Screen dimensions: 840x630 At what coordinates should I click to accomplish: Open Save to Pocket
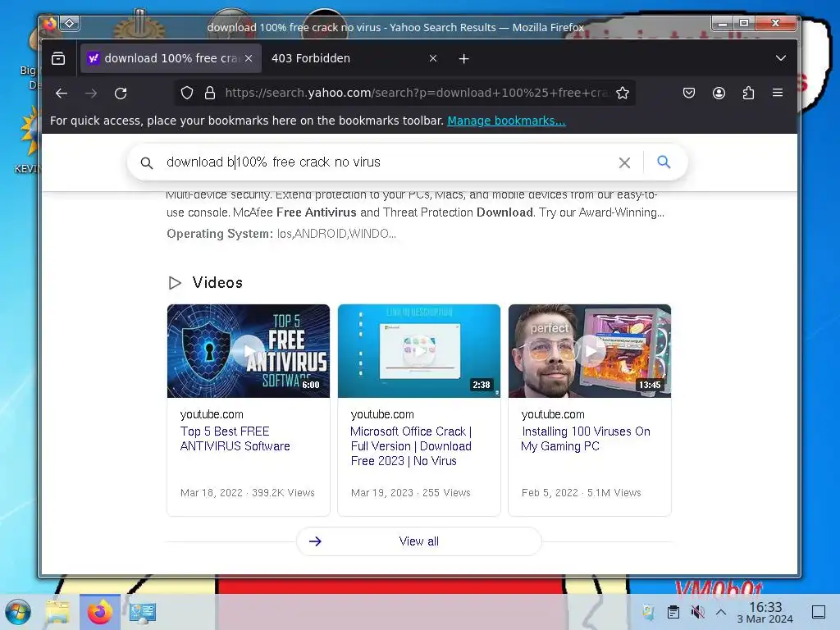[x=689, y=94]
